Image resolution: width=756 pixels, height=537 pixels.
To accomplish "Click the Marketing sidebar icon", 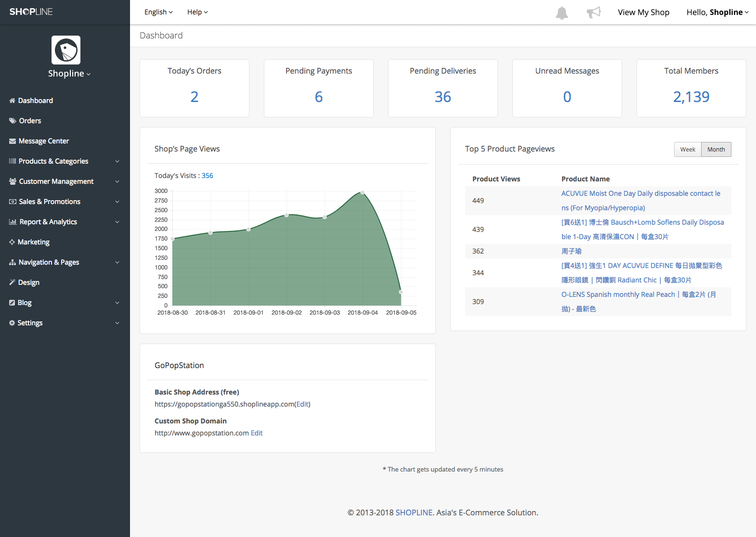I will [12, 242].
